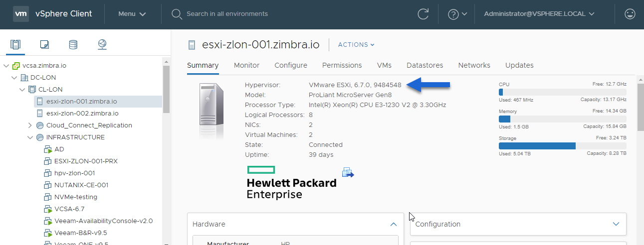Click the cluster icon beside CL-LON
The height and width of the screenshot is (245, 644).
(x=32, y=90)
